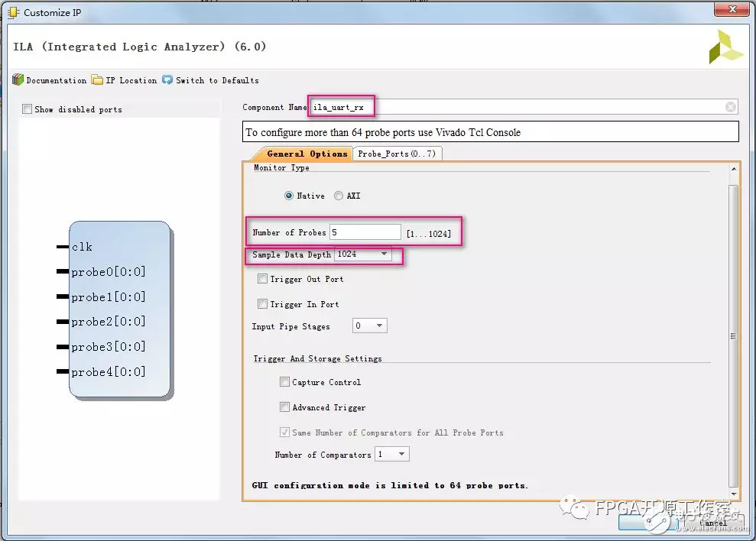
Task: Select the Native monitor type
Action: pos(289,196)
